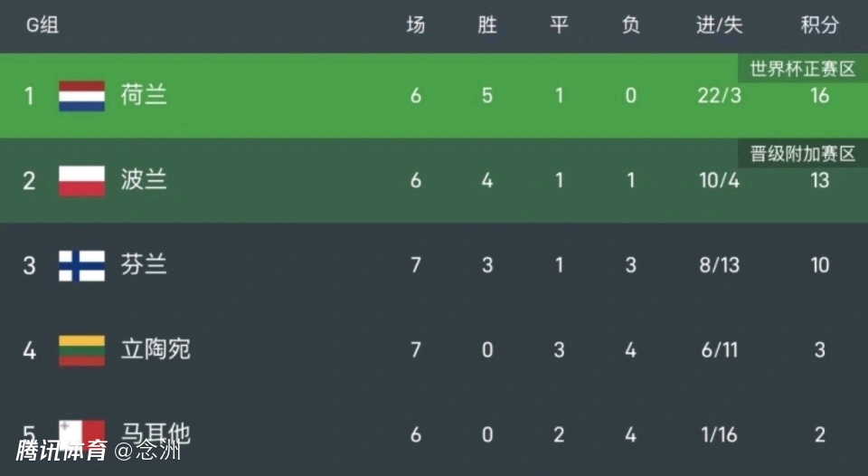
Task: Click the 积分 column header
Action: (819, 25)
